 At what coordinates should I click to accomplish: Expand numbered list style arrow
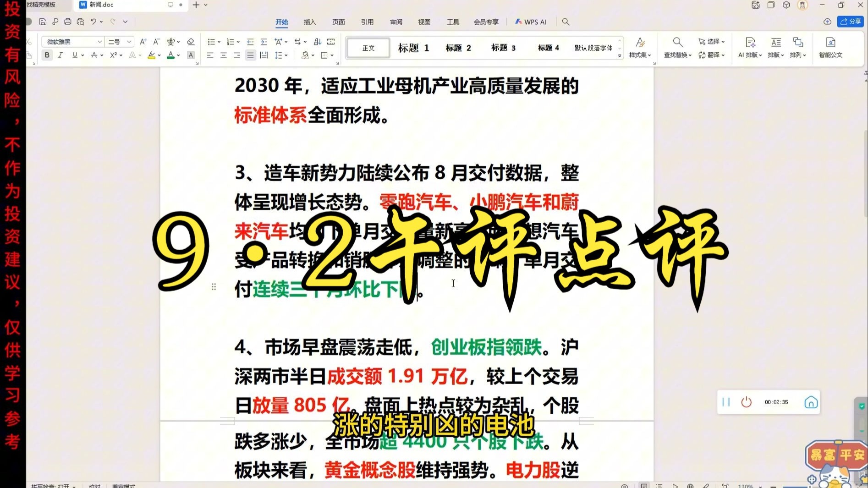click(238, 42)
